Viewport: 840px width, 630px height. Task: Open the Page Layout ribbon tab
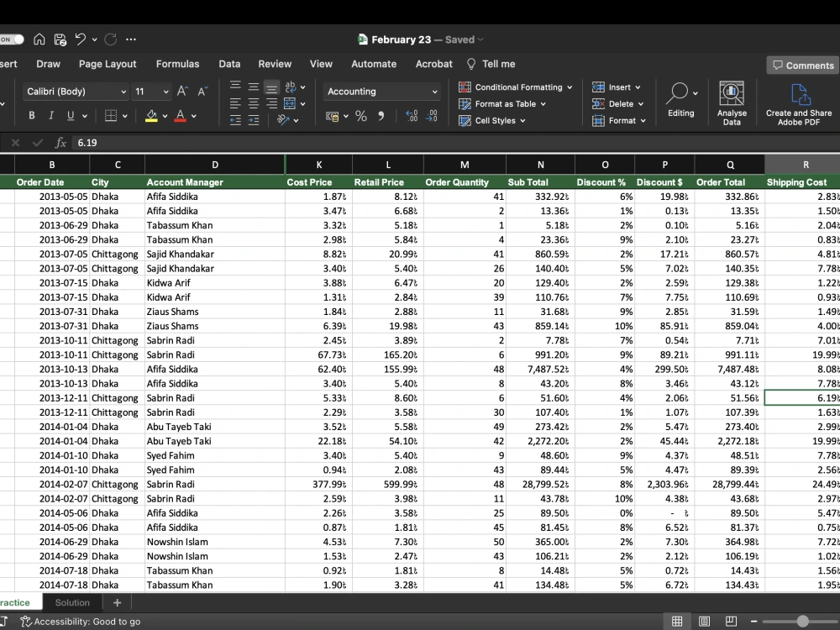coord(108,64)
